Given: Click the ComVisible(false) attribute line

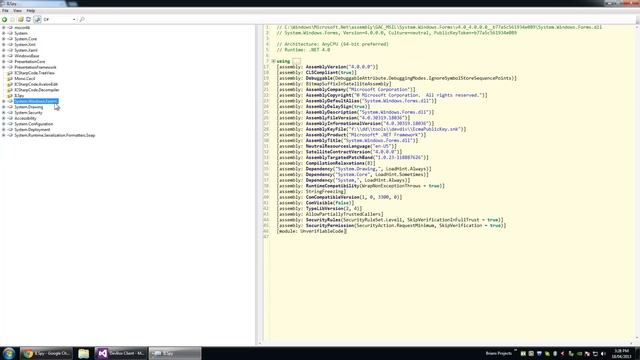Looking at the screenshot, I should click(316, 203).
